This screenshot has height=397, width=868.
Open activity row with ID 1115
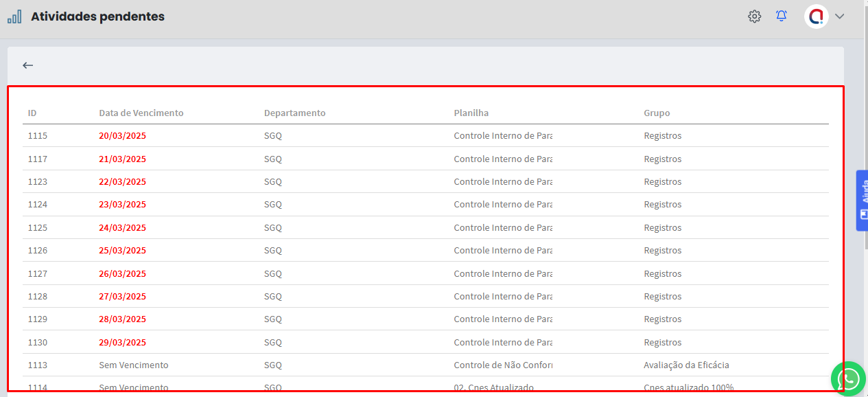[x=38, y=136]
